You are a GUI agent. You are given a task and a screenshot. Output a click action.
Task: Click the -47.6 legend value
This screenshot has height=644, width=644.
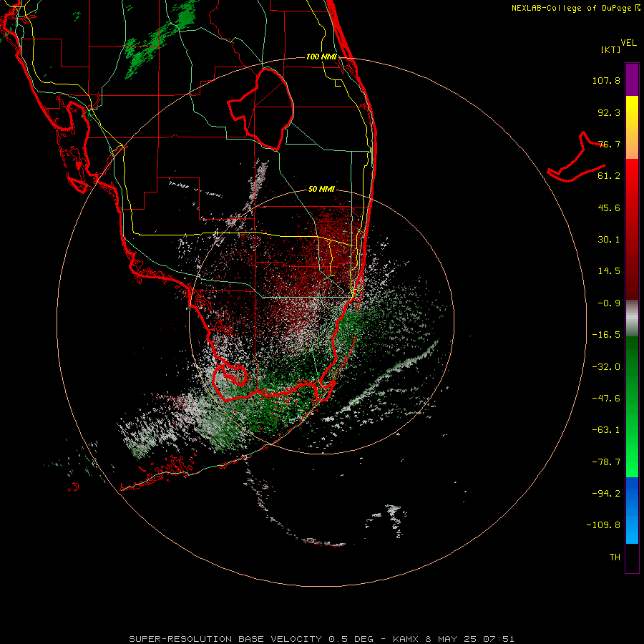[x=606, y=399]
